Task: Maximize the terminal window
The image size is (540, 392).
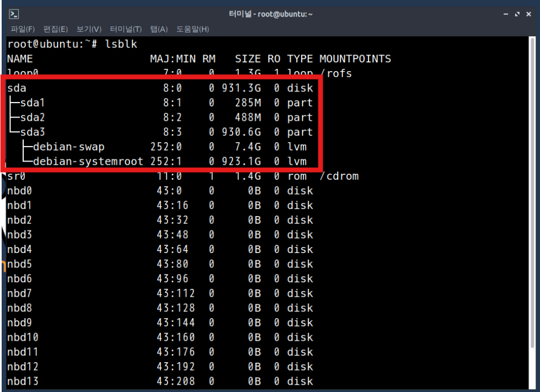Action: 517,14
